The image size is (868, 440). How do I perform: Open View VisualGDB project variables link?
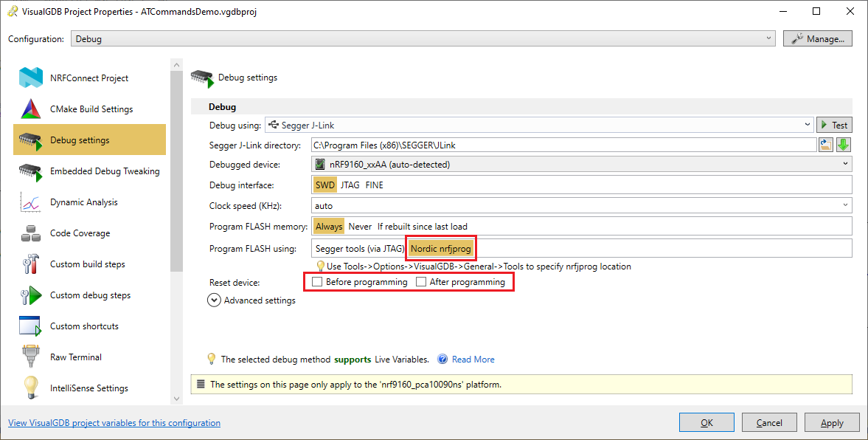click(114, 423)
